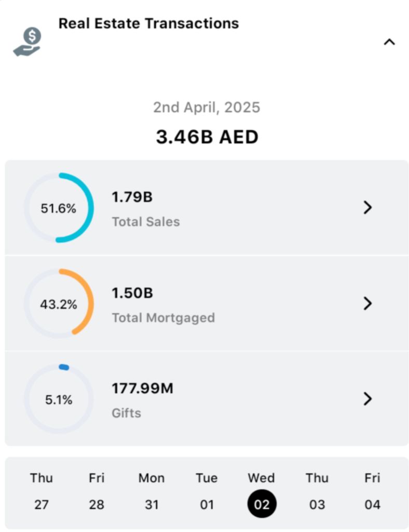Click the 51.6% sales progress ring
This screenshot has height=532, width=409.
(59, 208)
